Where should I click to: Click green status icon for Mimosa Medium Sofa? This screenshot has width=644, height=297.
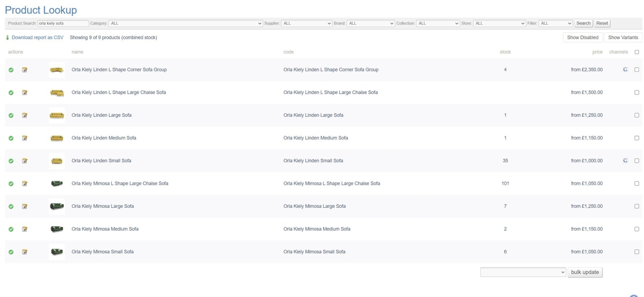pyautogui.click(x=11, y=229)
